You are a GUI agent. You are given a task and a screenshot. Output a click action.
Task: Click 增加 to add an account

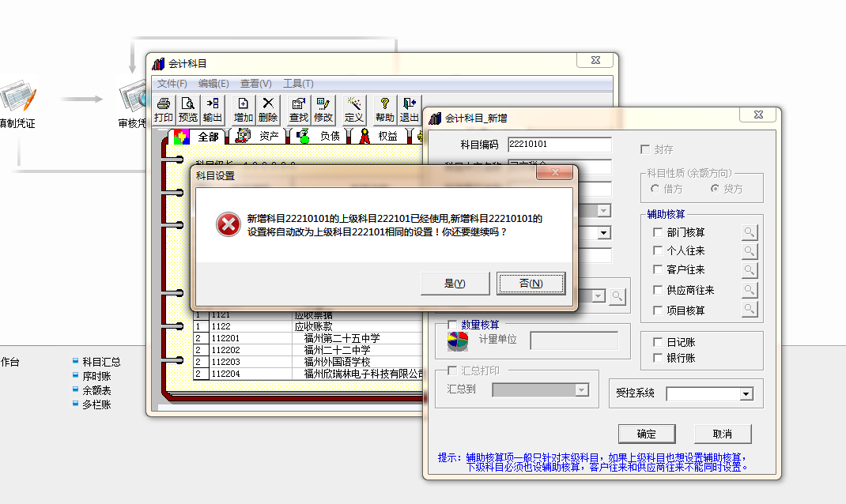(x=244, y=110)
